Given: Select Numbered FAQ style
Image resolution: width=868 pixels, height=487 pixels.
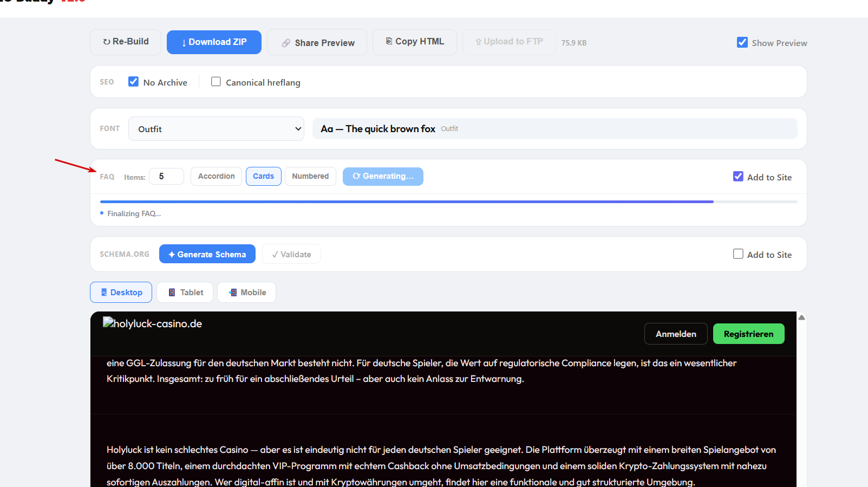Looking at the screenshot, I should [310, 176].
